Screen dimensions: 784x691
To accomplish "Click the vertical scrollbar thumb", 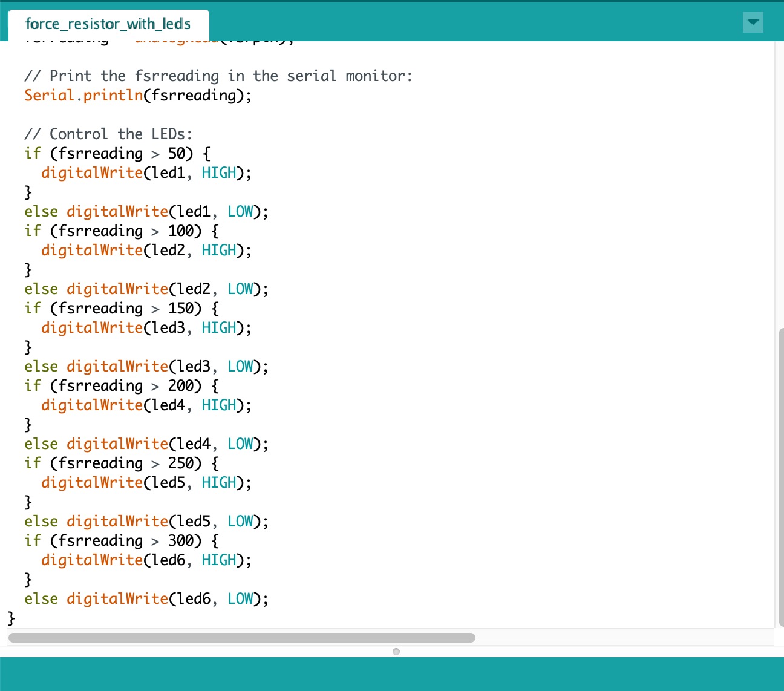I will coord(782,478).
